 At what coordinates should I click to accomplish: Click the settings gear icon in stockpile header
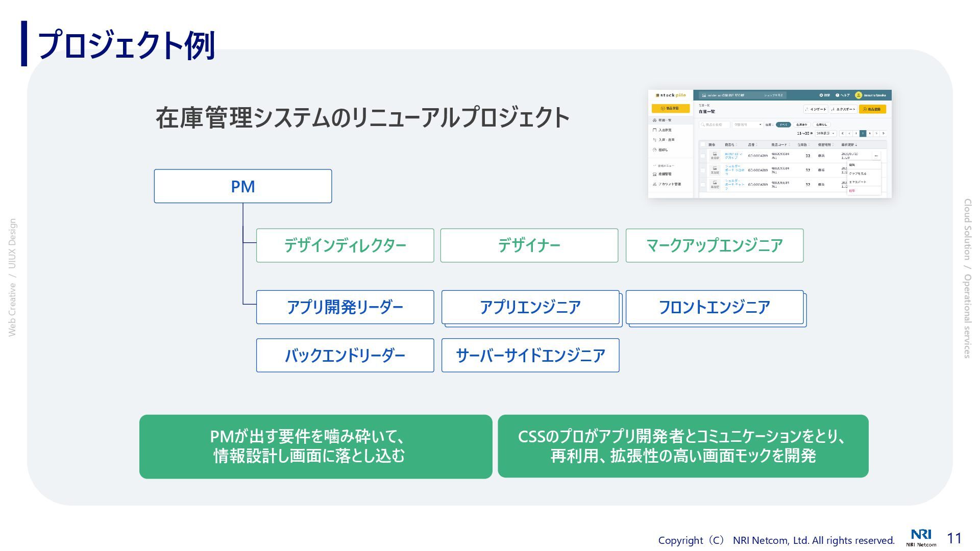[821, 95]
